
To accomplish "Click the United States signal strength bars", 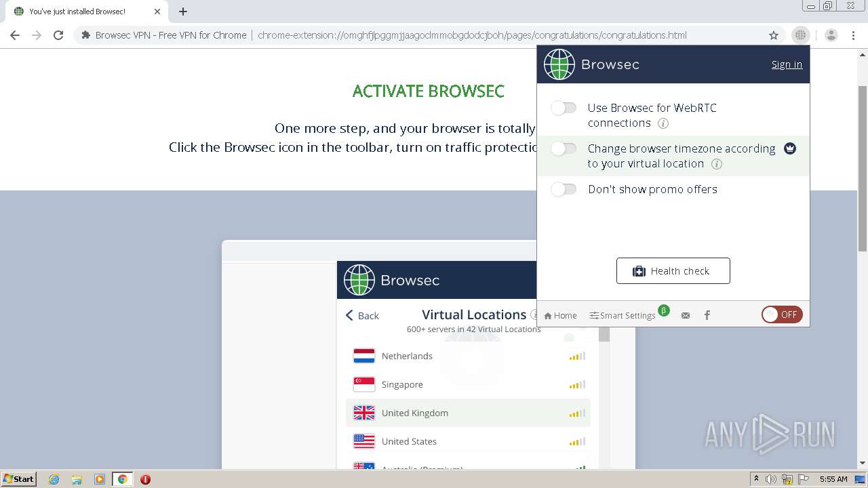I will pos(577,441).
